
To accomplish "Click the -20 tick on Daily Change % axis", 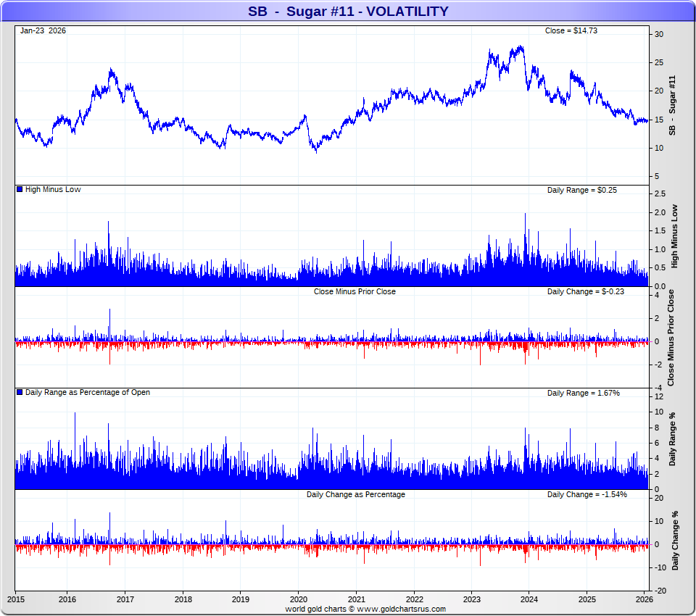I will 660,591.
